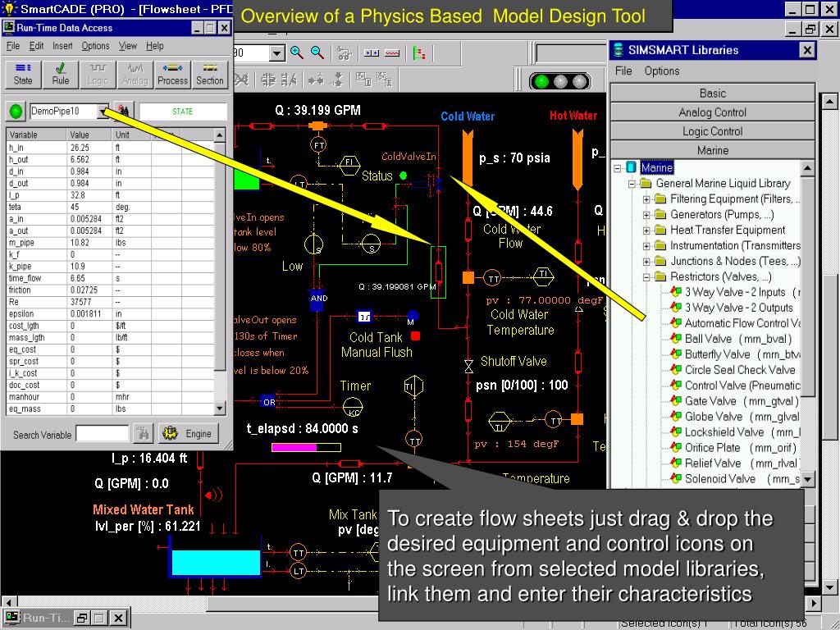Click the State button
840x630 pixels.
pos(23,75)
